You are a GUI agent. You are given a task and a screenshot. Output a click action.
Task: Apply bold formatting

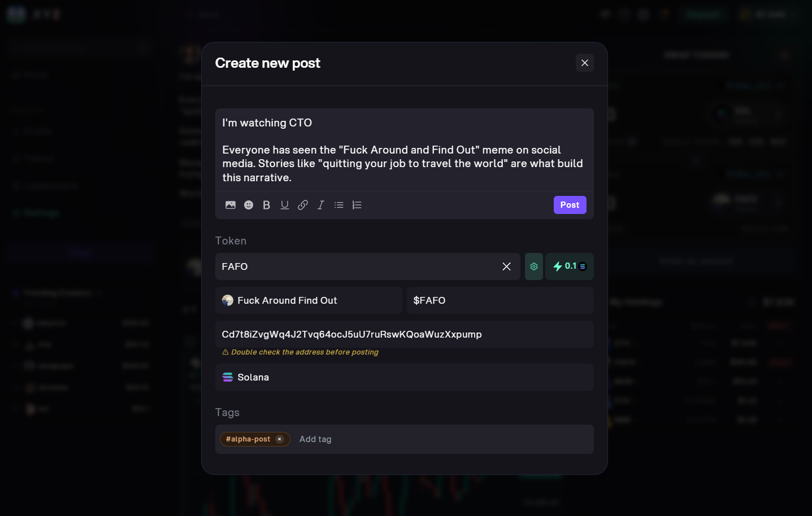pos(266,205)
